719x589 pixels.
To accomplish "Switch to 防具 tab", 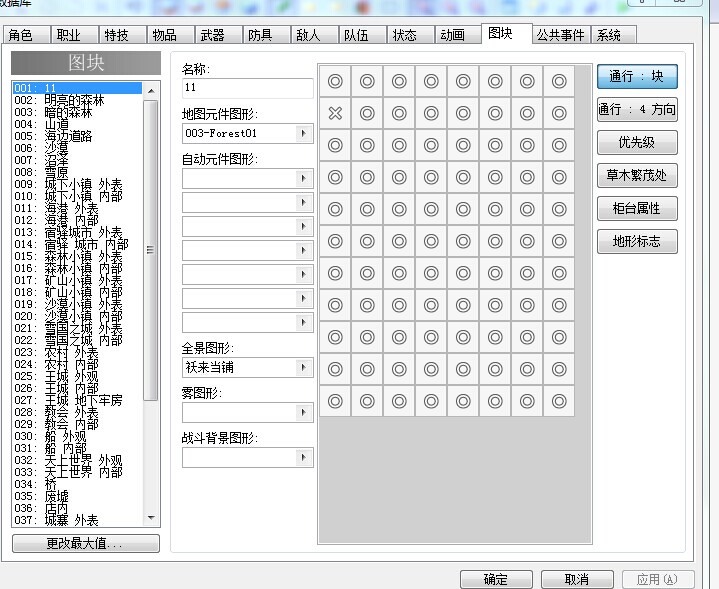I will [x=266, y=35].
